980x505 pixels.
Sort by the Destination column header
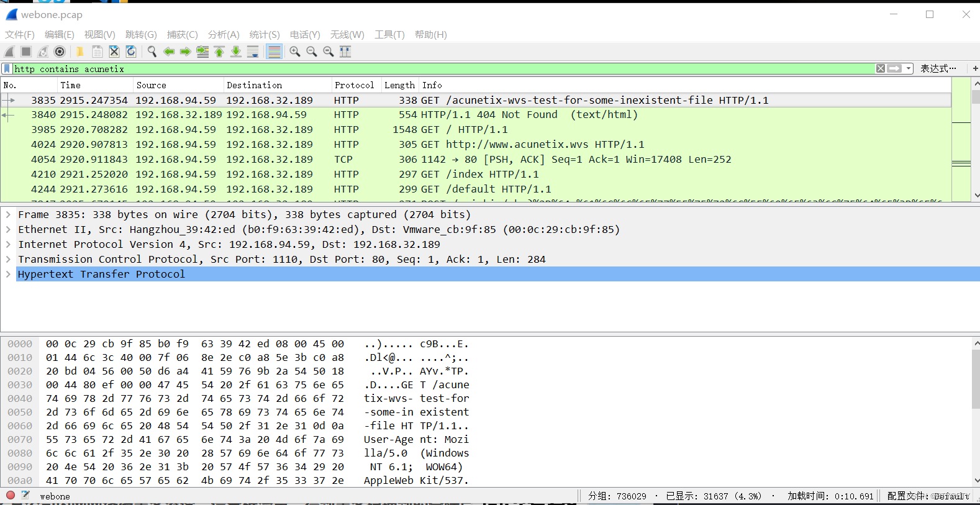tap(278, 85)
